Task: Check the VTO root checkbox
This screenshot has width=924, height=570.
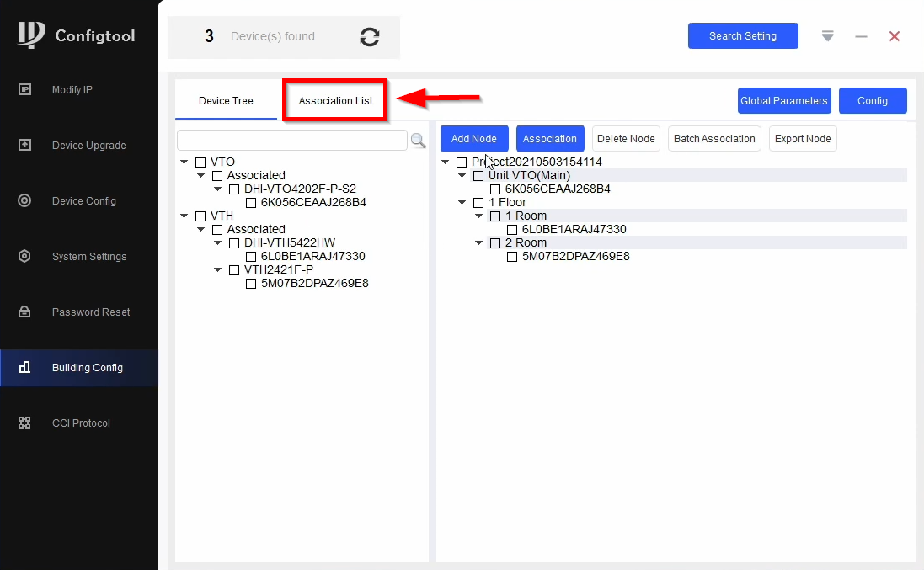Action: (x=200, y=162)
